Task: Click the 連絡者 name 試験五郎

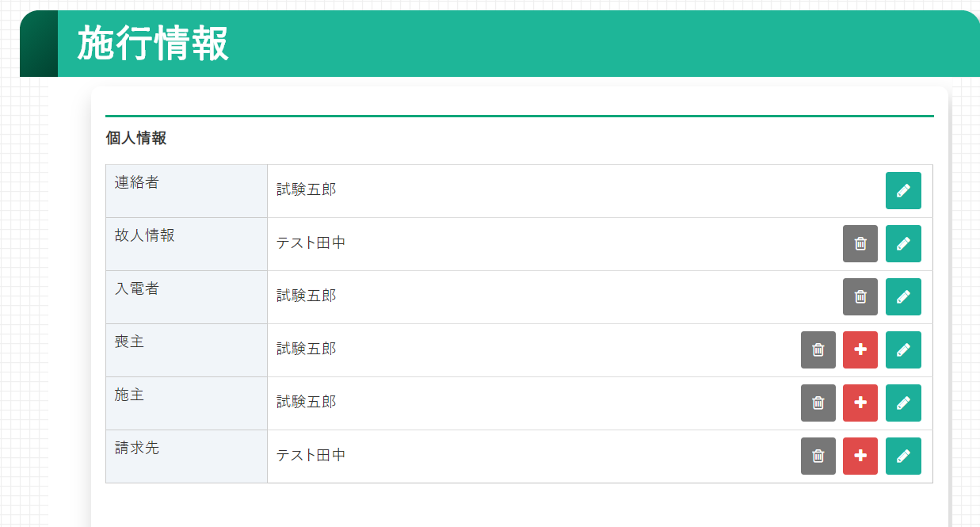Action: [307, 190]
